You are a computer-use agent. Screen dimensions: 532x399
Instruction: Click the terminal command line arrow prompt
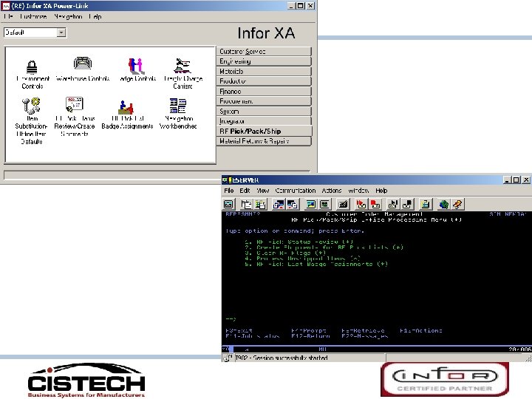coord(231,319)
